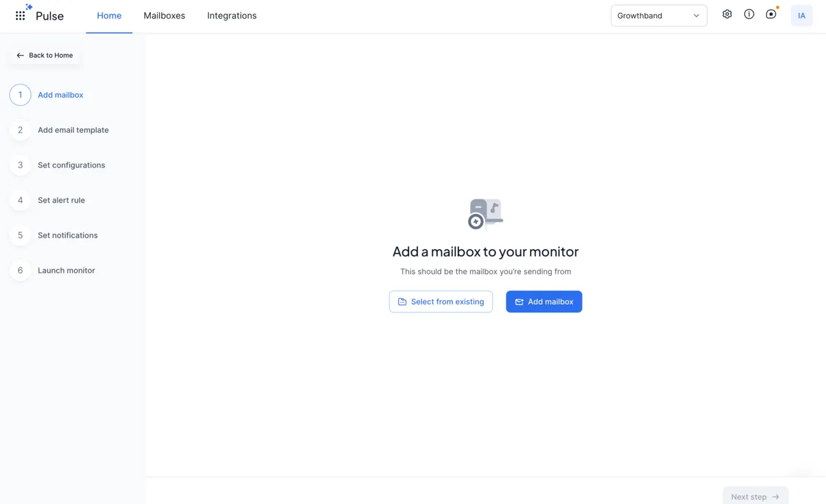Screen dimensions: 826x504
Task: Expand the Growthband workspace dropdown
Action: 658,15
